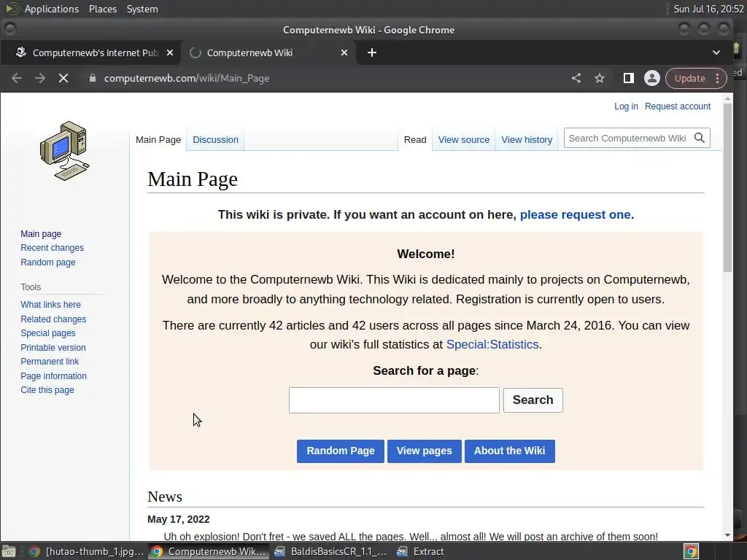Click the About the Wiki button
The image size is (747, 560).
(x=509, y=451)
